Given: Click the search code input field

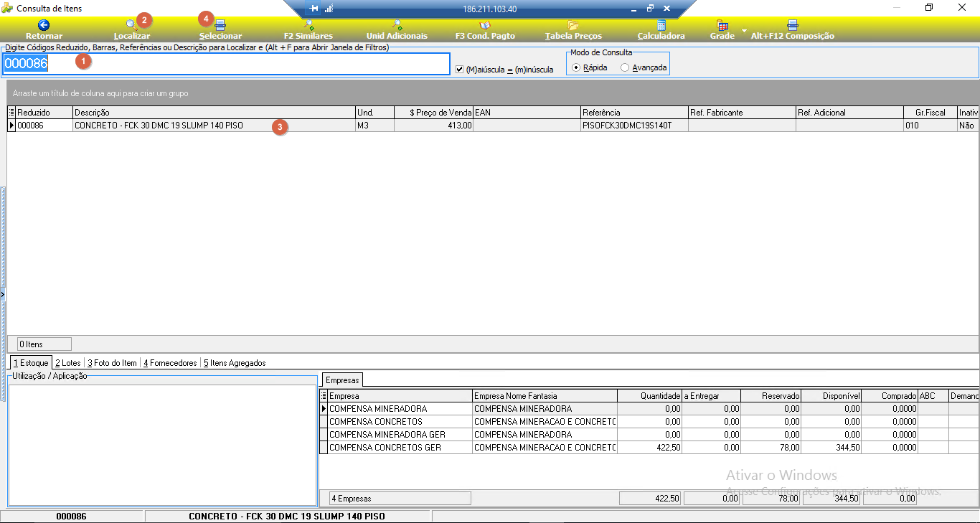Looking at the screenshot, I should 227,64.
